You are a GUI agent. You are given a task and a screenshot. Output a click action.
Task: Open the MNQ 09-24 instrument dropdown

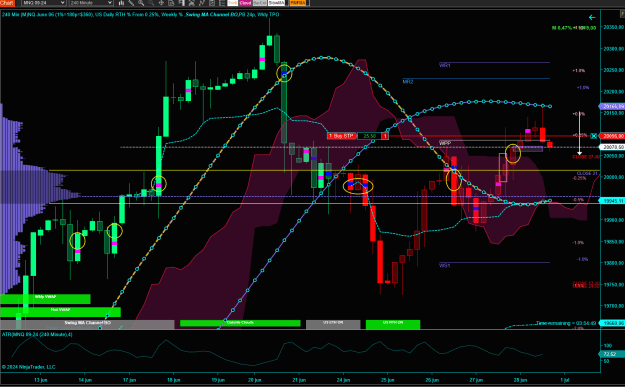point(43,3)
